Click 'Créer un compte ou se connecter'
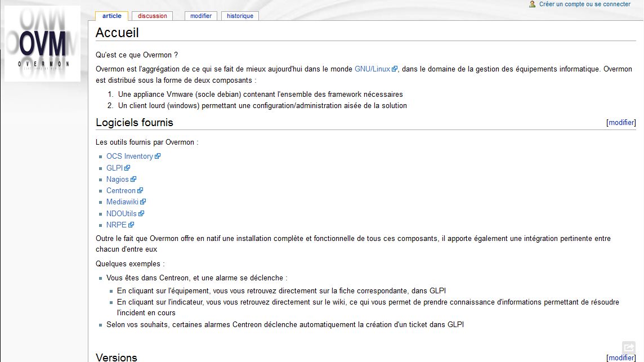Screen dimensions: 644x362 tap(584, 4)
